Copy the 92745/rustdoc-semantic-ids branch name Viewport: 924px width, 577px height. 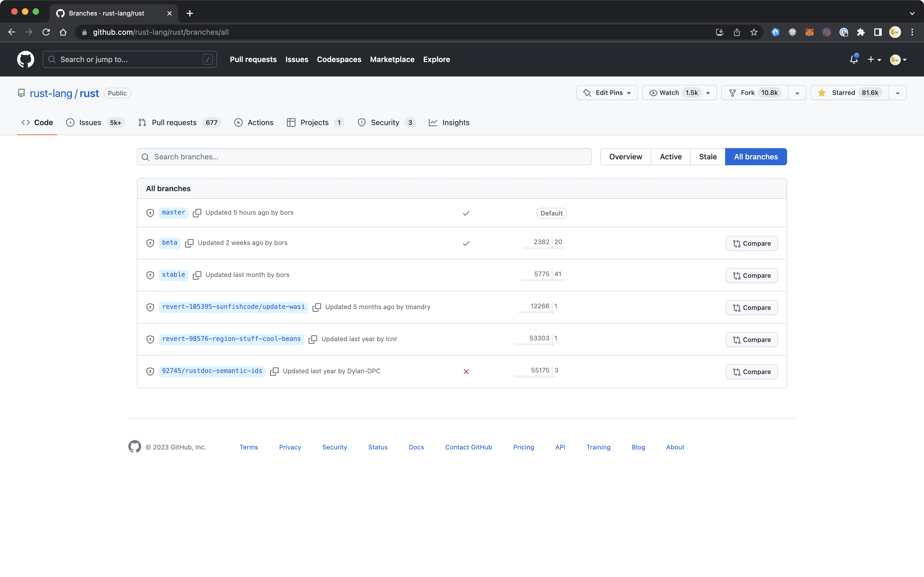coord(274,371)
